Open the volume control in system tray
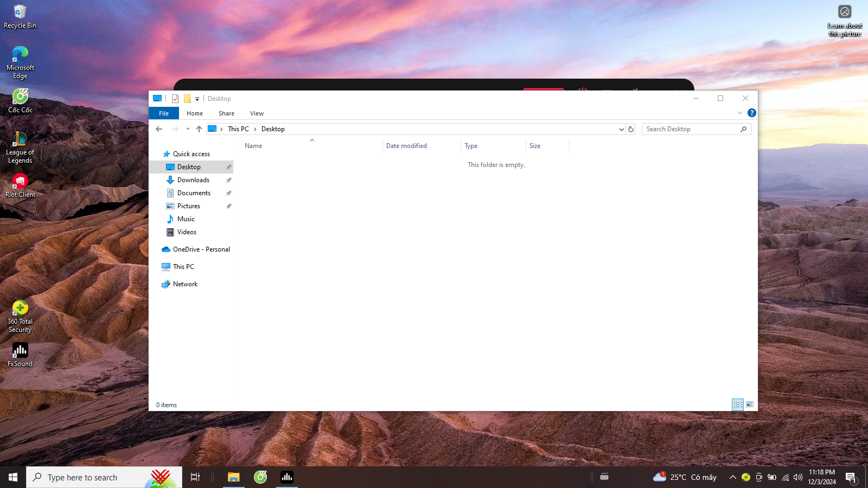Image resolution: width=868 pixels, height=488 pixels. 797,477
